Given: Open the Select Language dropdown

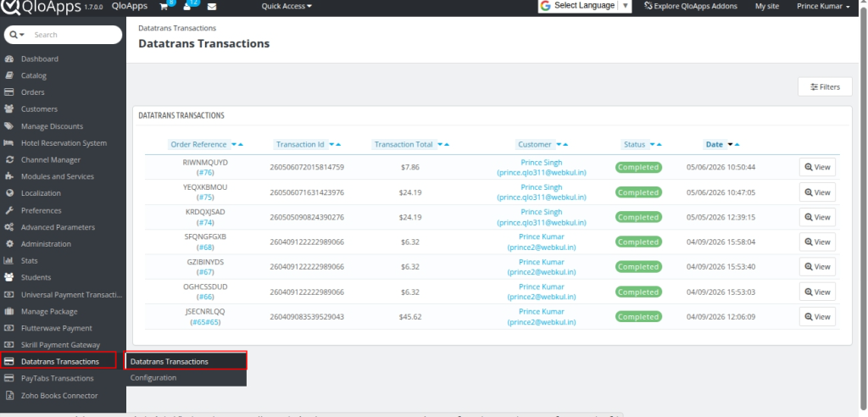Looking at the screenshot, I should (x=585, y=6).
